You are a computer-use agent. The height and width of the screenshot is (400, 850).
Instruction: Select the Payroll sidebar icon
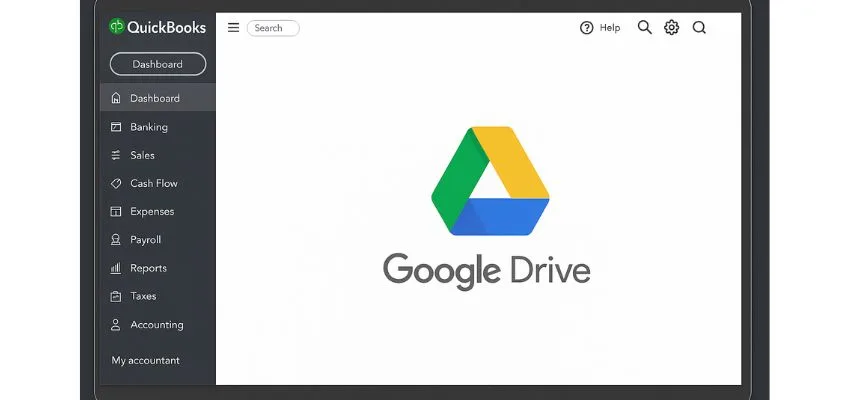click(x=115, y=240)
